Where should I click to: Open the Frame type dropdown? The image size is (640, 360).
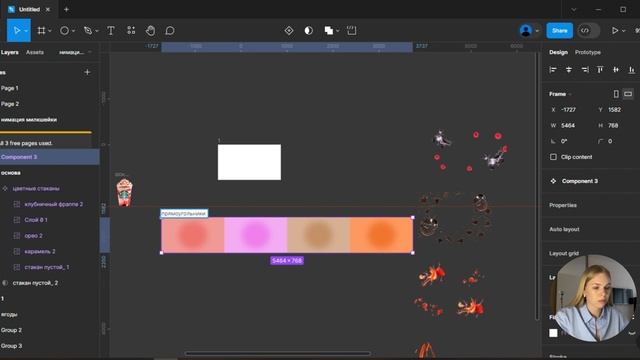coord(560,94)
